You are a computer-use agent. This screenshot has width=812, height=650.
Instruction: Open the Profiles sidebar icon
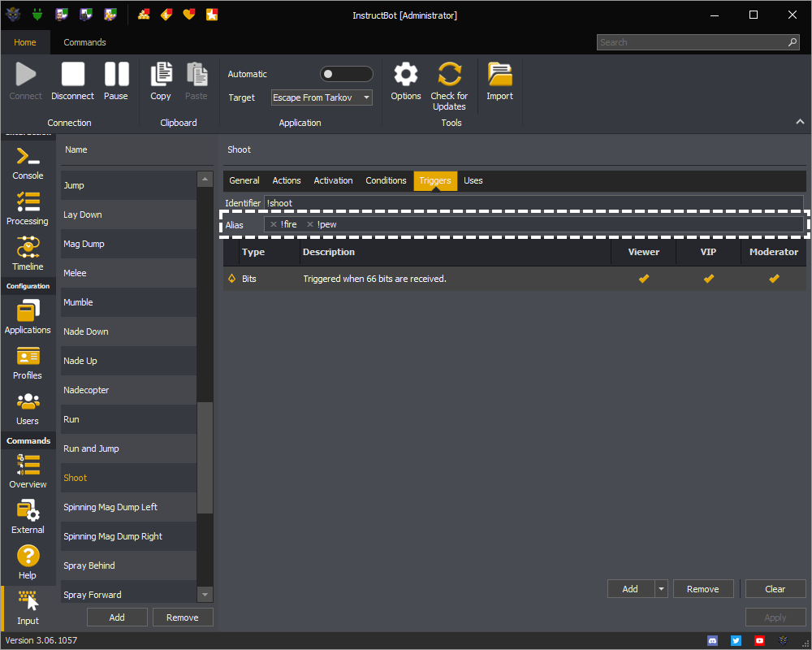click(28, 357)
